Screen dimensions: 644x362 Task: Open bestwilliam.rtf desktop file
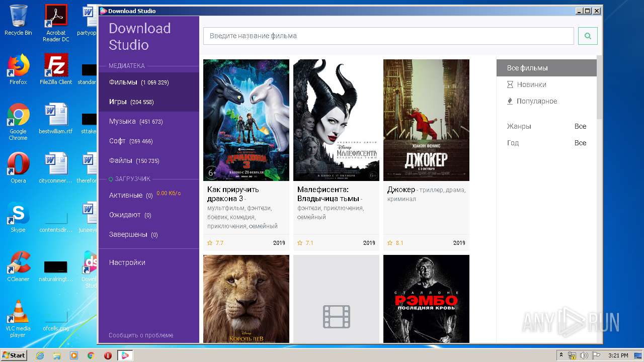click(56, 119)
